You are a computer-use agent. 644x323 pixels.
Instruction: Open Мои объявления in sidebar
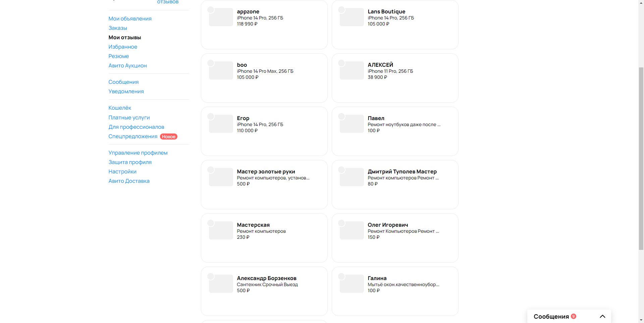(130, 18)
